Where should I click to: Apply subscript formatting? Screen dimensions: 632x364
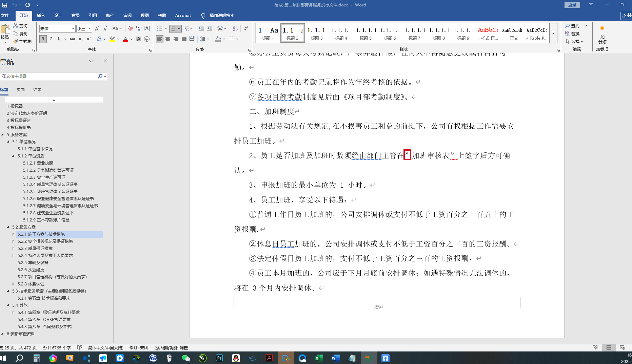(x=81, y=39)
